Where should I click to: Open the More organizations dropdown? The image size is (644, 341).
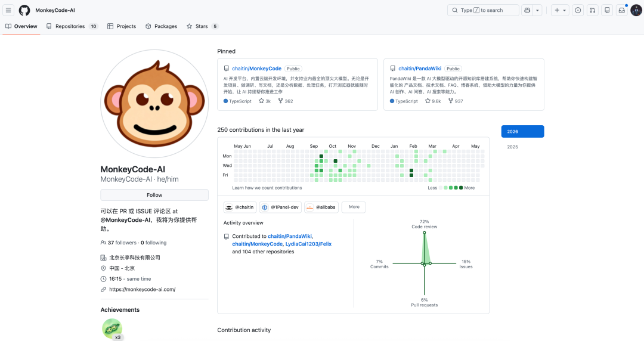[354, 207]
